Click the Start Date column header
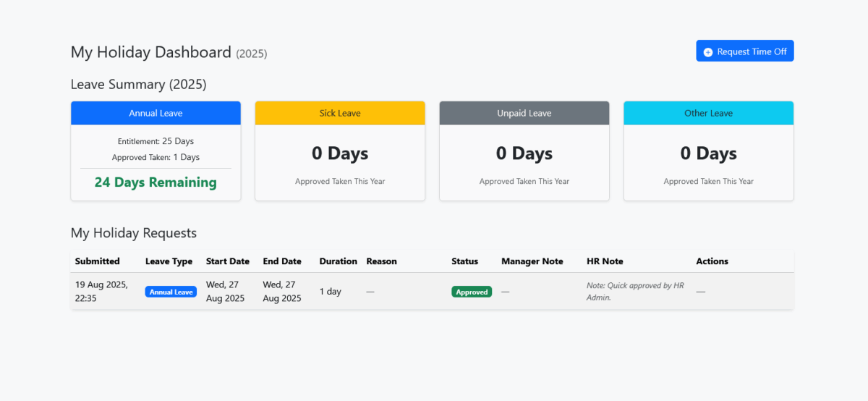868x401 pixels. click(x=227, y=261)
